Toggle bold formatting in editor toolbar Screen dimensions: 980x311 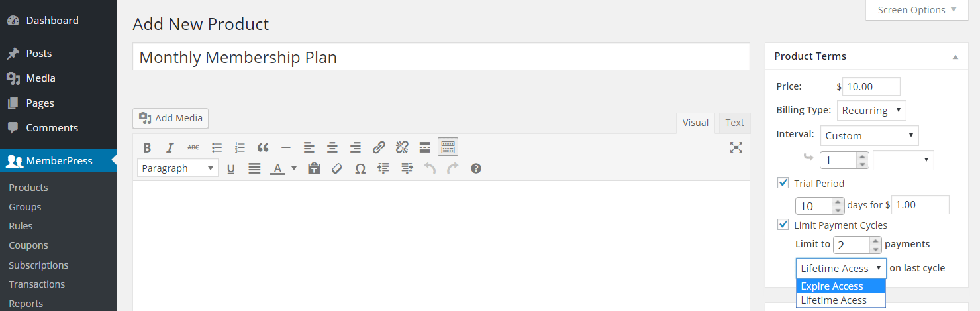pyautogui.click(x=147, y=147)
